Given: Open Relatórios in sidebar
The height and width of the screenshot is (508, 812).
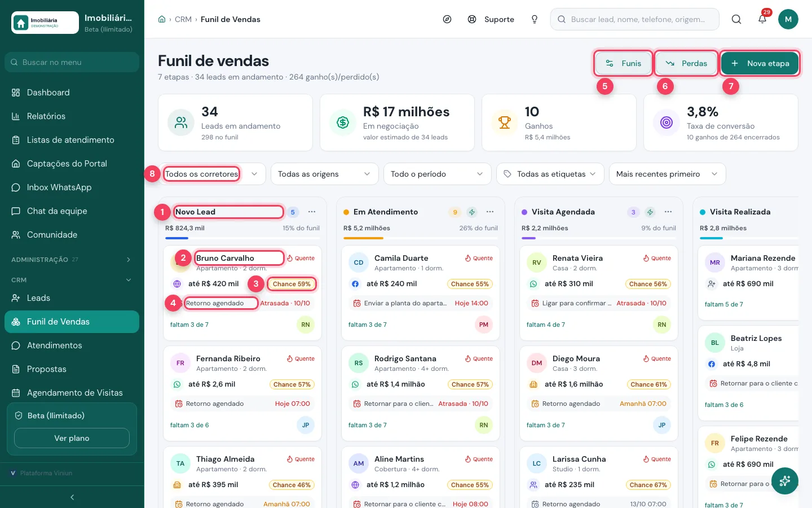Looking at the screenshot, I should click(x=72, y=116).
